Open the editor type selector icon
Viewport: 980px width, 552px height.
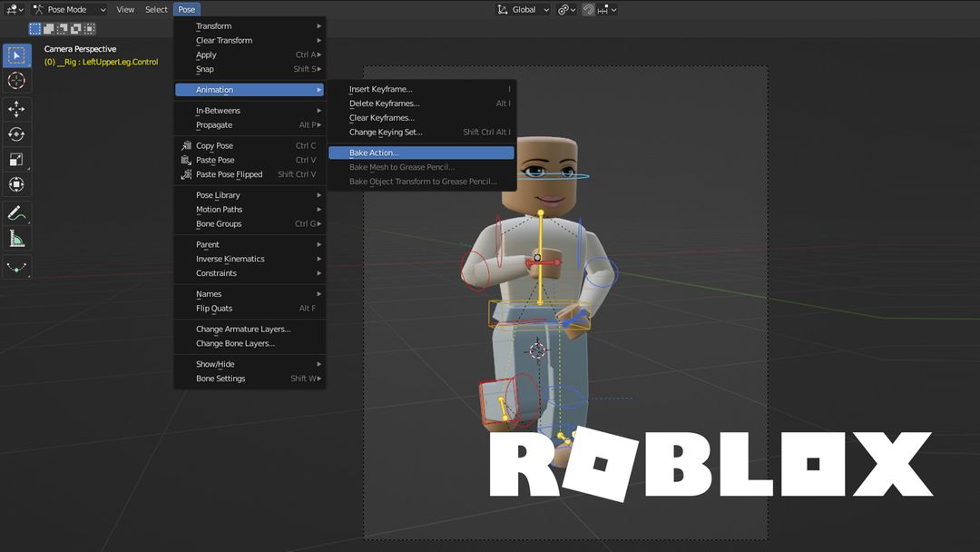point(11,9)
